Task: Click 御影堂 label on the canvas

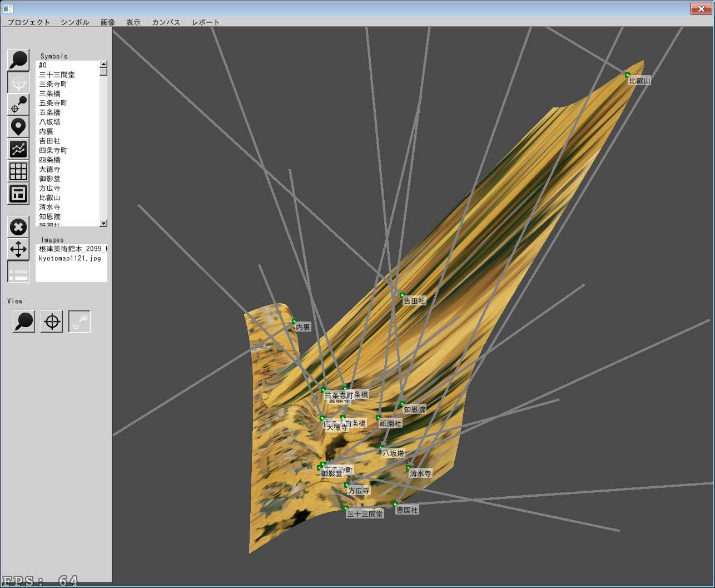Action: coord(331,473)
